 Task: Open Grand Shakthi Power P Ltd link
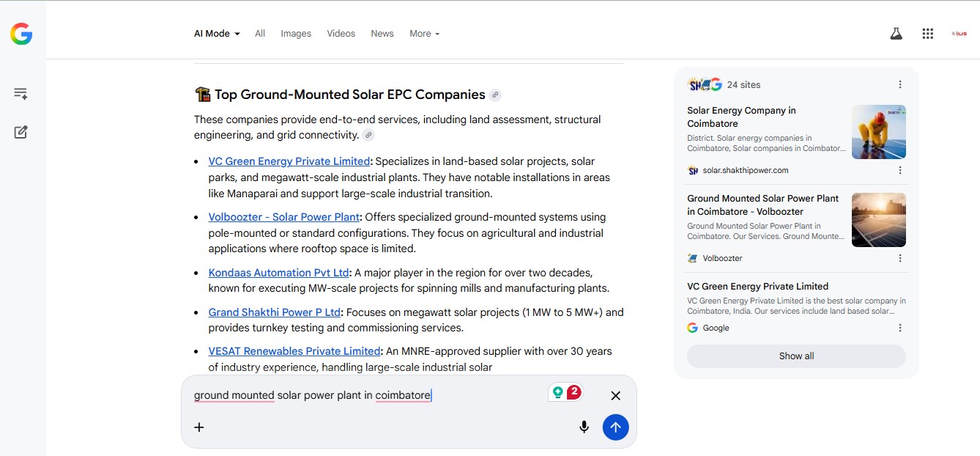pos(275,312)
